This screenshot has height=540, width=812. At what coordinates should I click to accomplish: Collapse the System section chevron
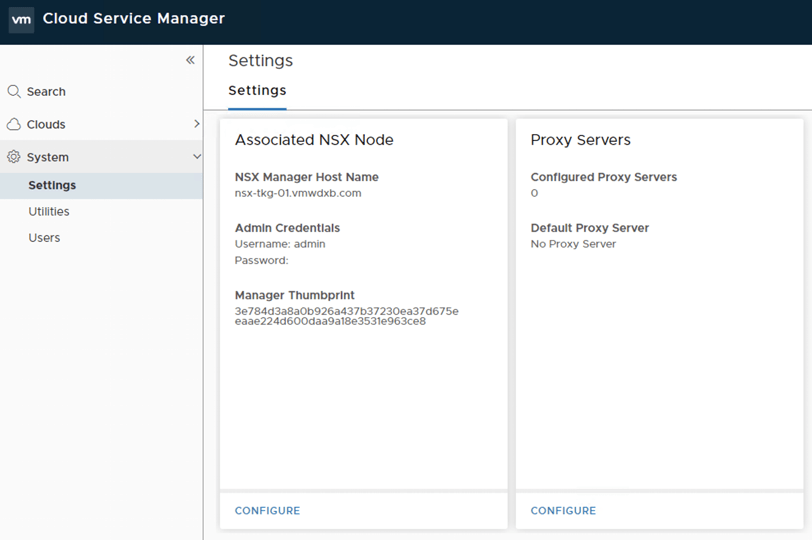(x=196, y=157)
